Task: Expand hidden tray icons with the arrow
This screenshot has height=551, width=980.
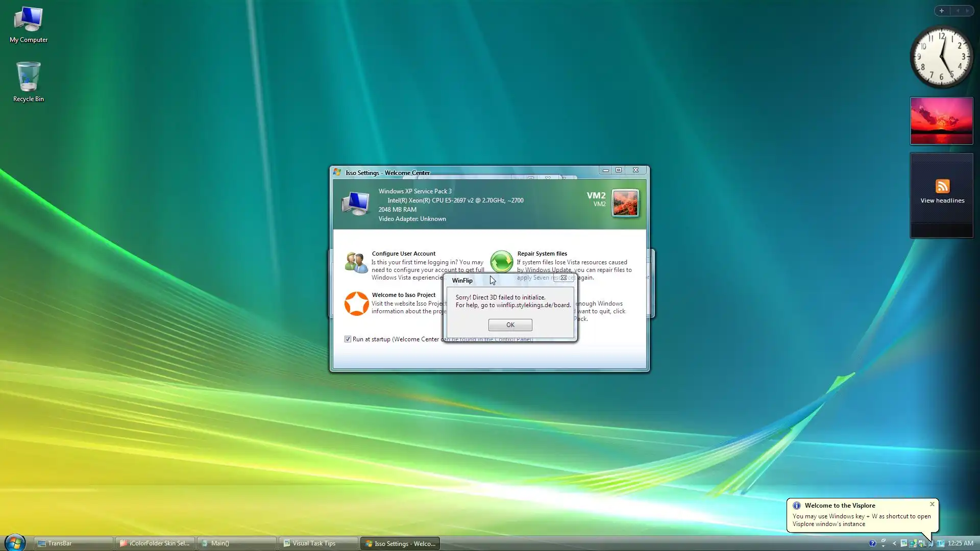Action: [x=894, y=543]
